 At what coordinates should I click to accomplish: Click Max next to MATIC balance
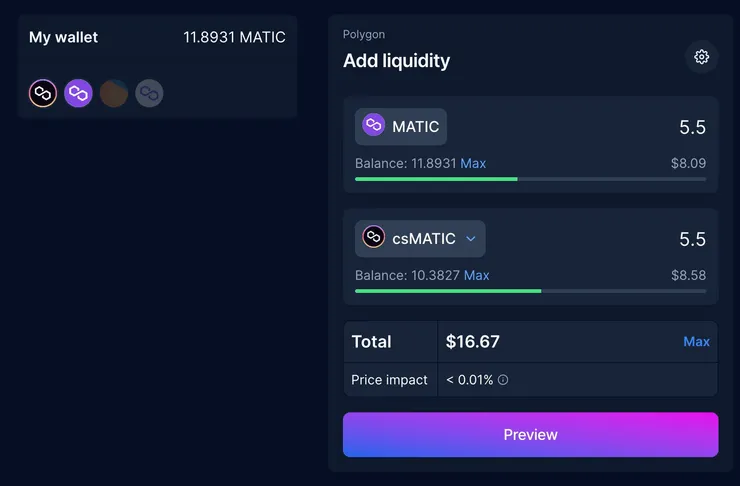473,163
